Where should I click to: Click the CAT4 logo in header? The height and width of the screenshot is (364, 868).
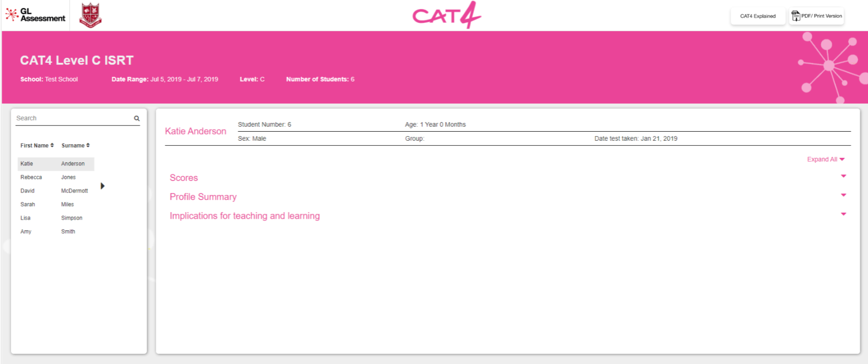tap(447, 15)
